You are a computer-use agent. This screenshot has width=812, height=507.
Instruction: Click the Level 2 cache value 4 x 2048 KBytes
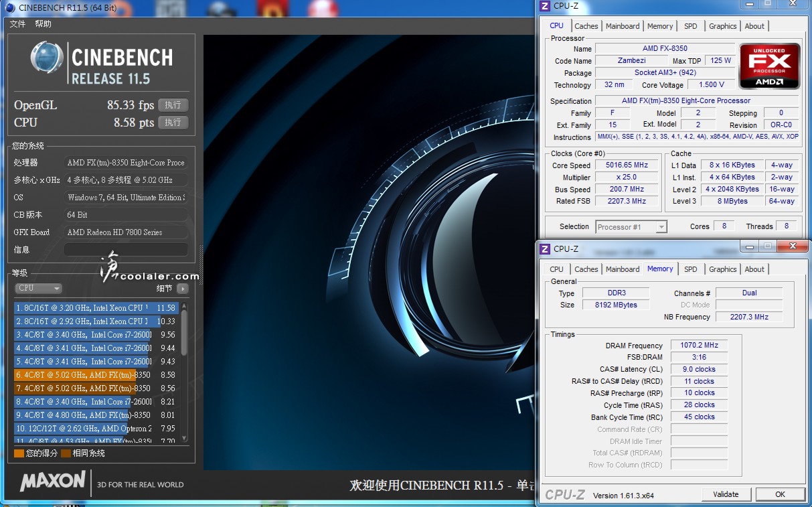click(732, 190)
